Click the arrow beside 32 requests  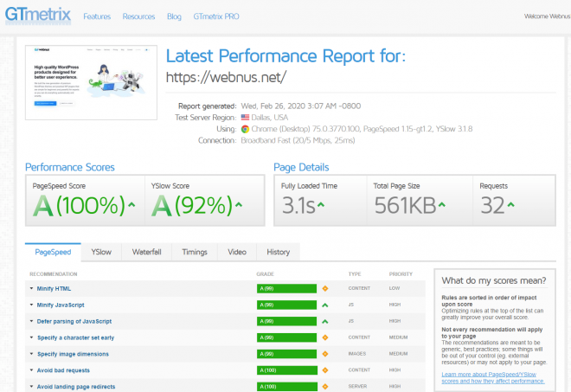(511, 205)
